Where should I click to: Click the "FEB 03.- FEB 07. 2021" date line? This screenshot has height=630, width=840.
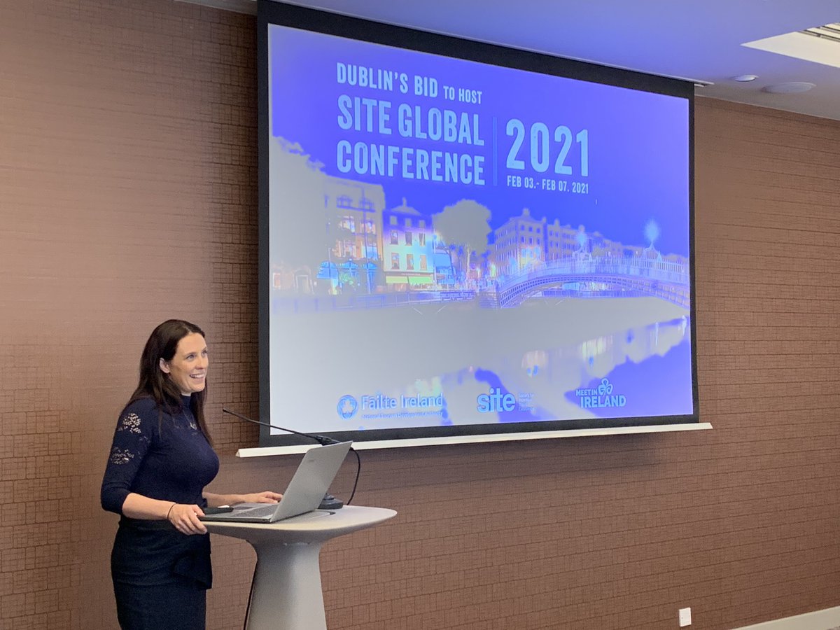point(548,185)
